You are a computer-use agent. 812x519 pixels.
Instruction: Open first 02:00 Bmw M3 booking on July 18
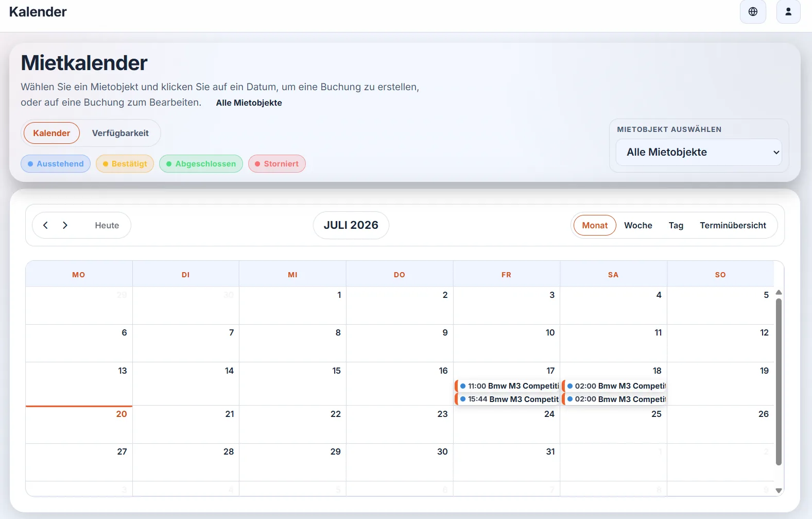pyautogui.click(x=614, y=386)
